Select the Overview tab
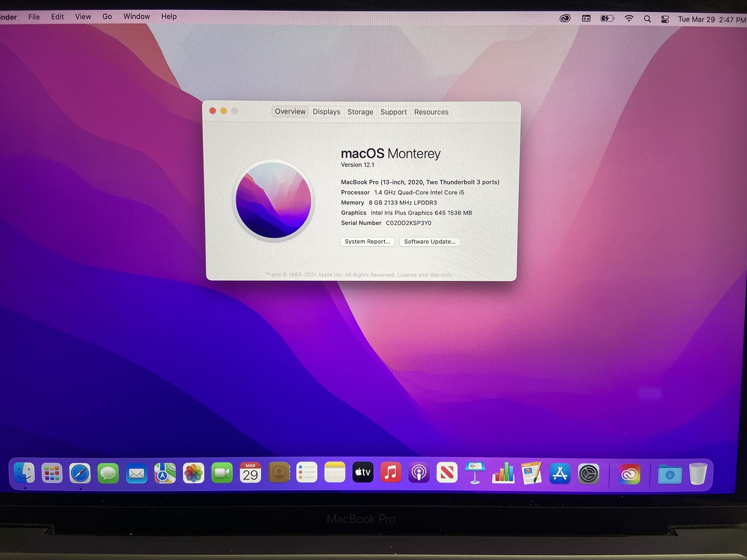 click(x=290, y=112)
